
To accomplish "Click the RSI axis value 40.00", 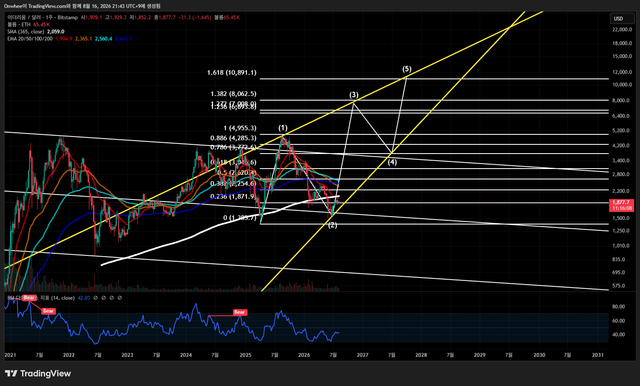I will (x=619, y=334).
